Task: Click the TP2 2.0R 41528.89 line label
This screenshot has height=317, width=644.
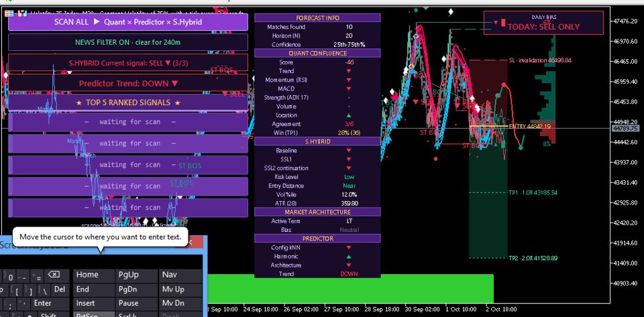Action: [533, 258]
